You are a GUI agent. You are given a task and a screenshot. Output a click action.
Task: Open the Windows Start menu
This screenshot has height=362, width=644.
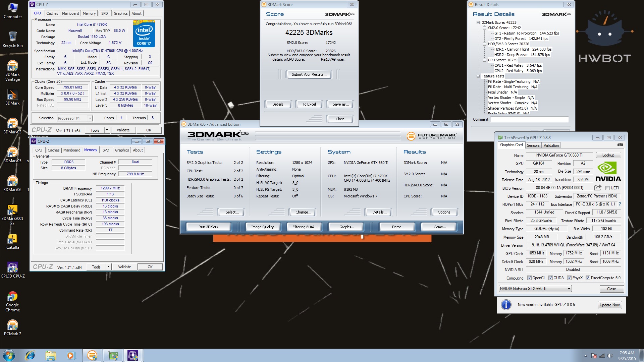(9, 355)
